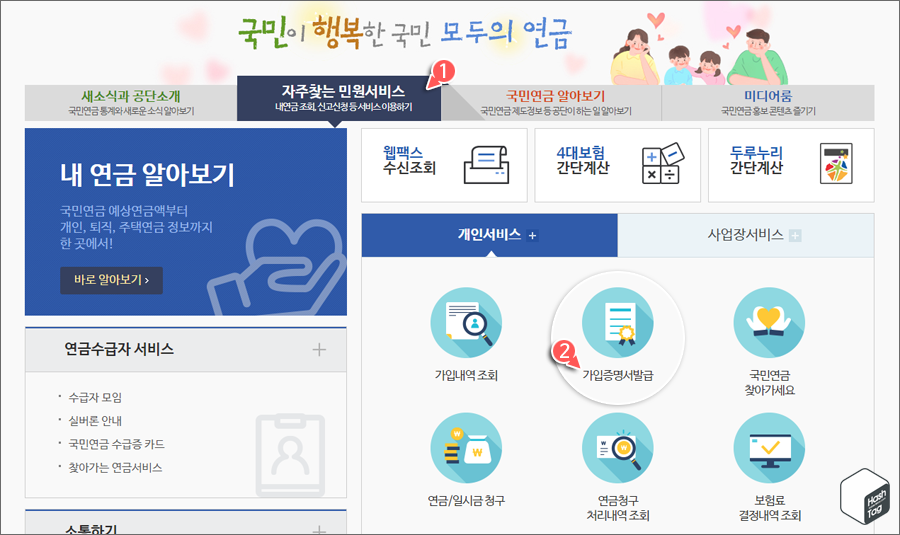Viewport: 900px width, 535px height.
Task: Open 연금/일시금 청구 money bag icon
Action: [x=466, y=448]
